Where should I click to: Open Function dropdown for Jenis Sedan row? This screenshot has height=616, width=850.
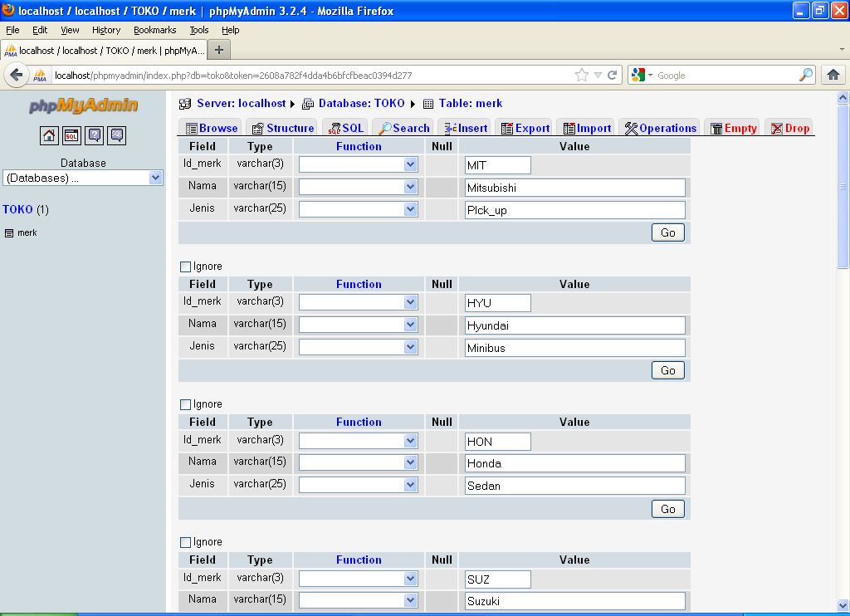point(359,485)
